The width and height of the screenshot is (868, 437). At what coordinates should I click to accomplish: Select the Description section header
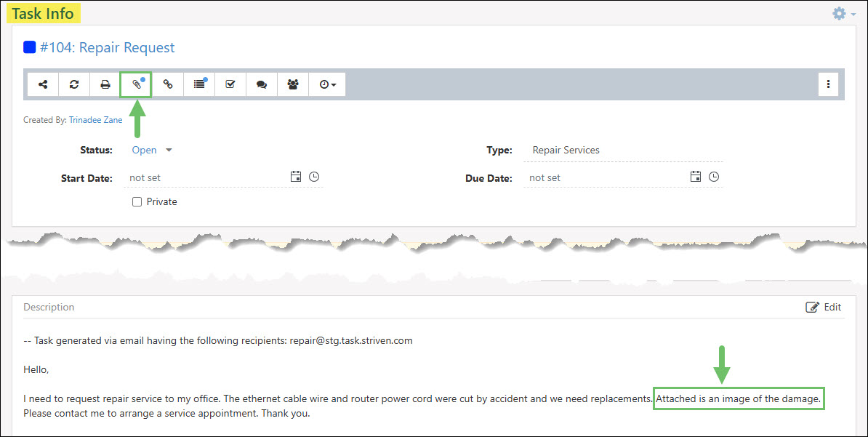pos(49,307)
